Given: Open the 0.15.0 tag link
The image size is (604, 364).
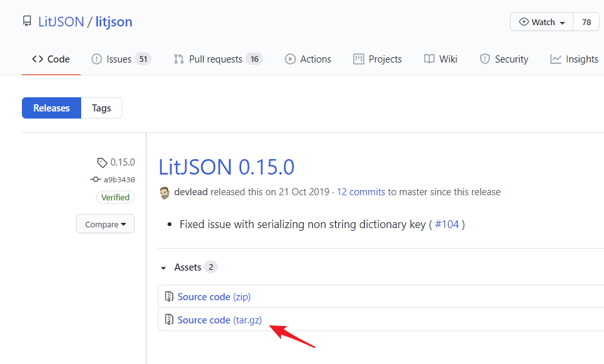Looking at the screenshot, I should [122, 162].
